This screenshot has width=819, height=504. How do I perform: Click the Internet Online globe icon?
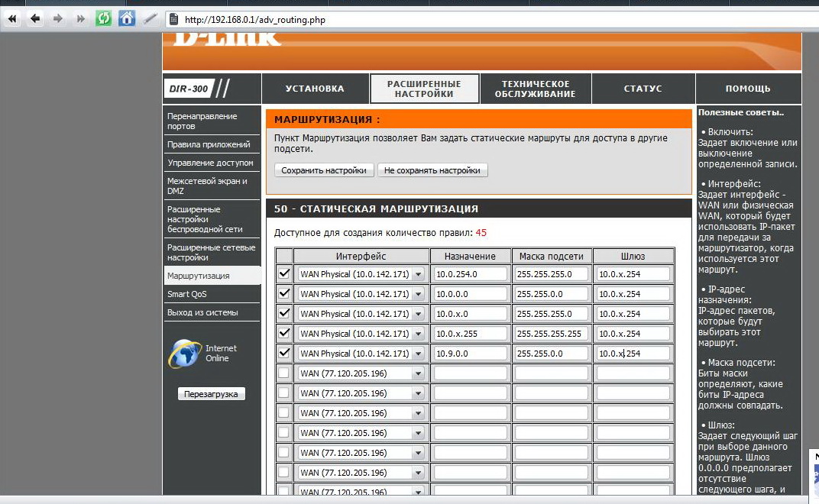click(x=185, y=354)
